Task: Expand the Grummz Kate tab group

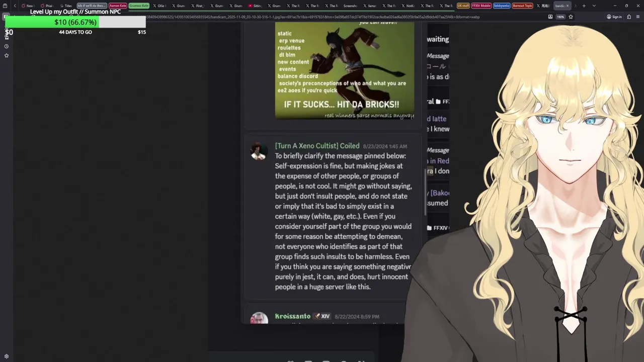Action: pos(139,6)
